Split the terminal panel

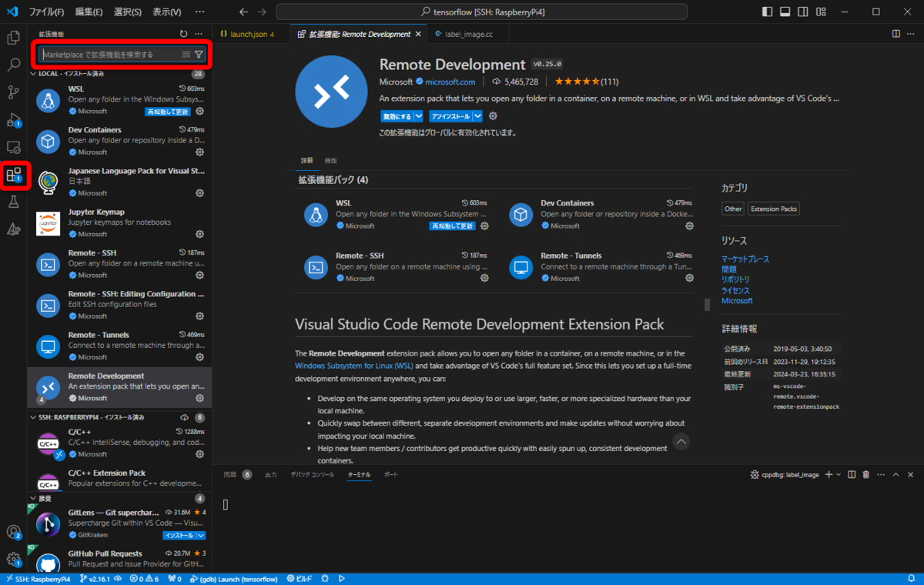point(852,475)
